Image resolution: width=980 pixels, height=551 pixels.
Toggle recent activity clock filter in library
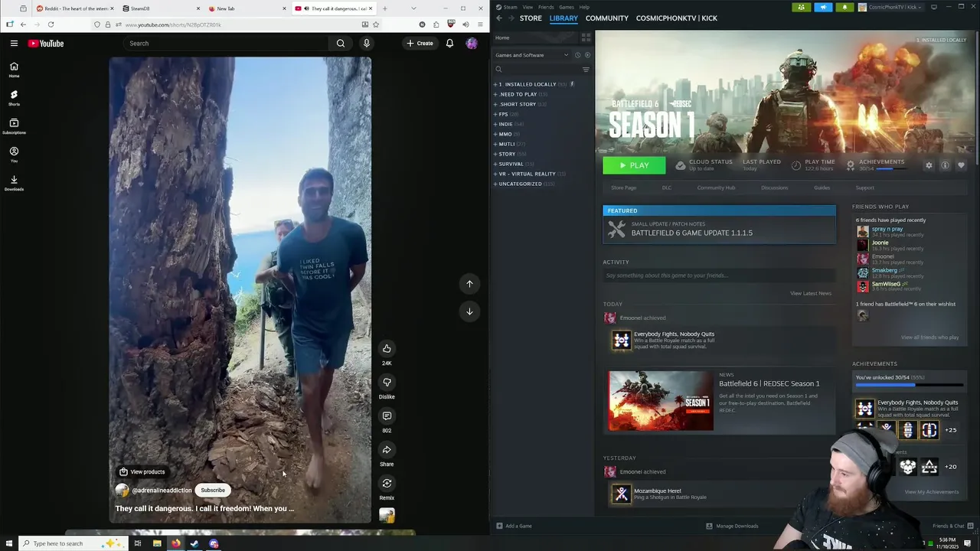(577, 55)
